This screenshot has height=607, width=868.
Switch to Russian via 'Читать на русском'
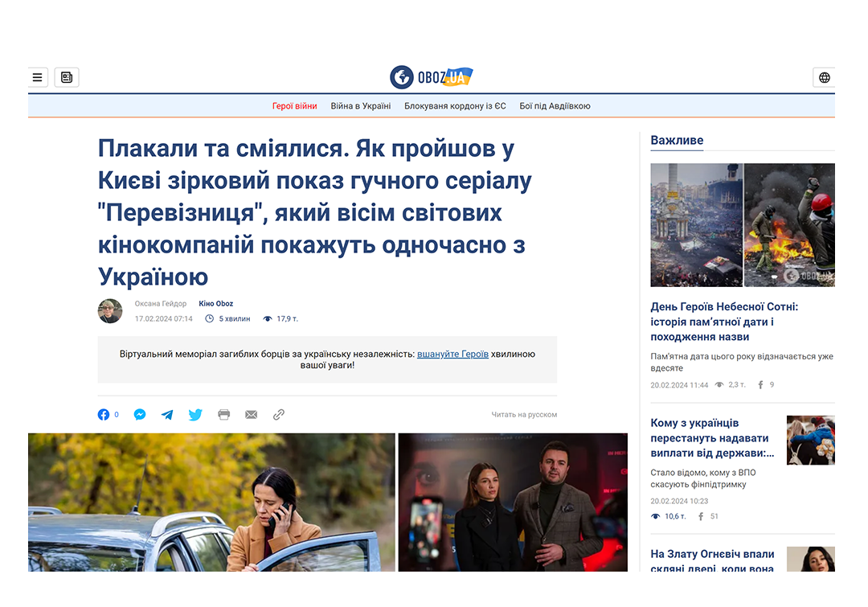[524, 415]
